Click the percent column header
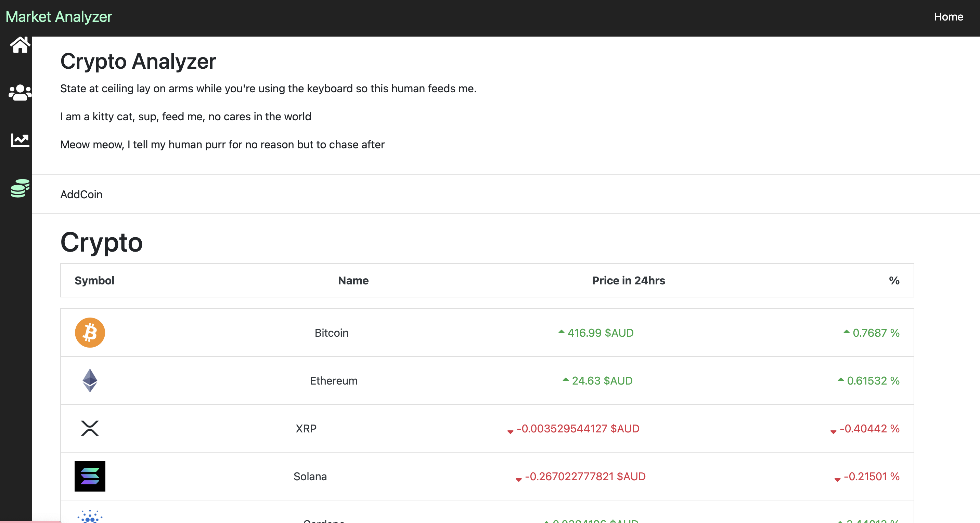Image resolution: width=980 pixels, height=523 pixels. (x=894, y=281)
